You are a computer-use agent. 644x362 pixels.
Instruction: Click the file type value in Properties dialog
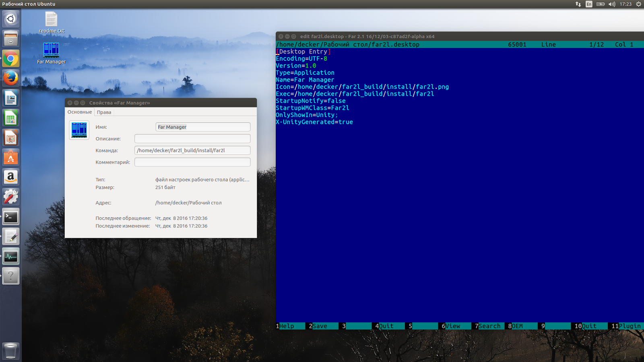[202, 180]
